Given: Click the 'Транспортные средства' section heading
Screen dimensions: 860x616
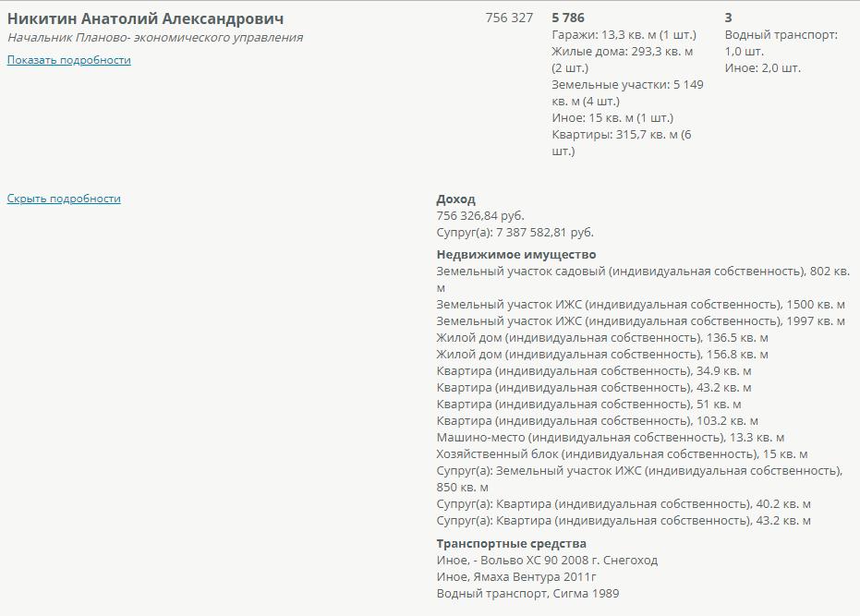Looking at the screenshot, I should coord(511,544).
